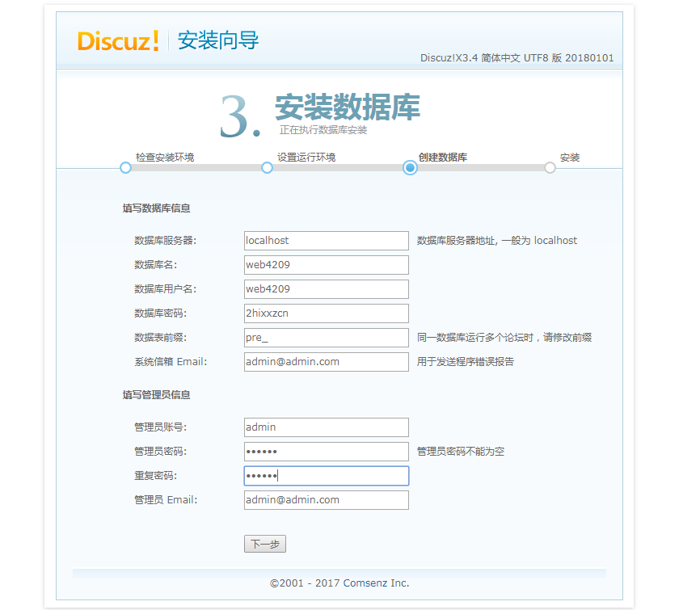Viewport: 700px width, 610px height.
Task: Select the 数据库用户名 input box
Action: pos(326,289)
